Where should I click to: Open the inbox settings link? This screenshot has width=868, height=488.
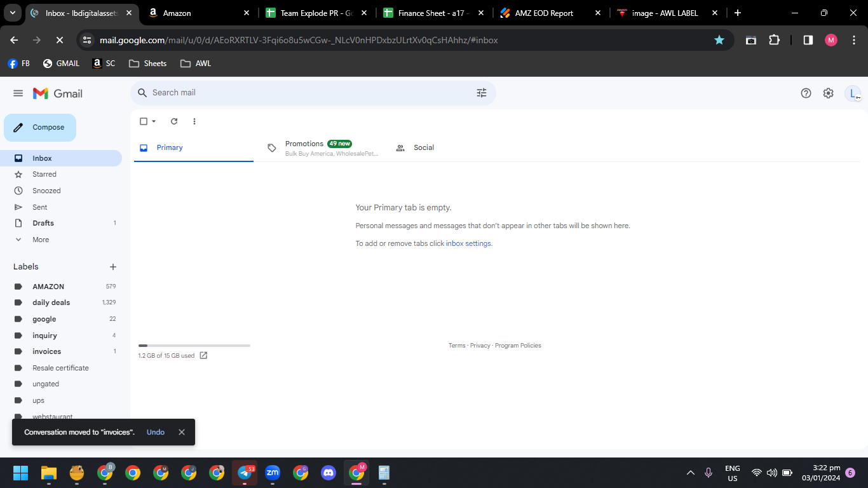[469, 243]
